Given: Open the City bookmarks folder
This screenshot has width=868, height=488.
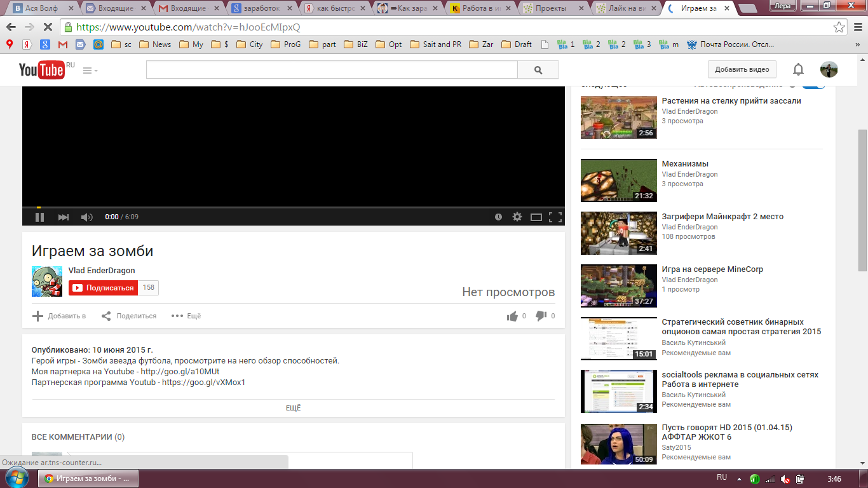Looking at the screenshot, I should (249, 44).
